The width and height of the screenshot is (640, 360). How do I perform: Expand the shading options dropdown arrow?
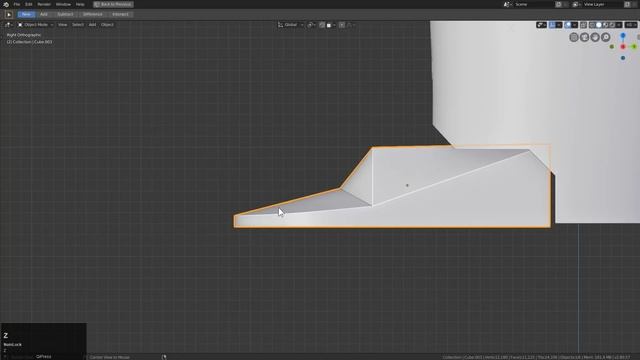(x=619, y=25)
